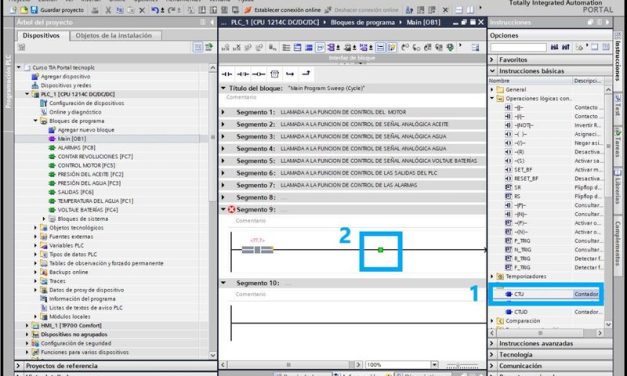Insert a normally closed contact from favorites
627x376 pixels.
click(242, 74)
